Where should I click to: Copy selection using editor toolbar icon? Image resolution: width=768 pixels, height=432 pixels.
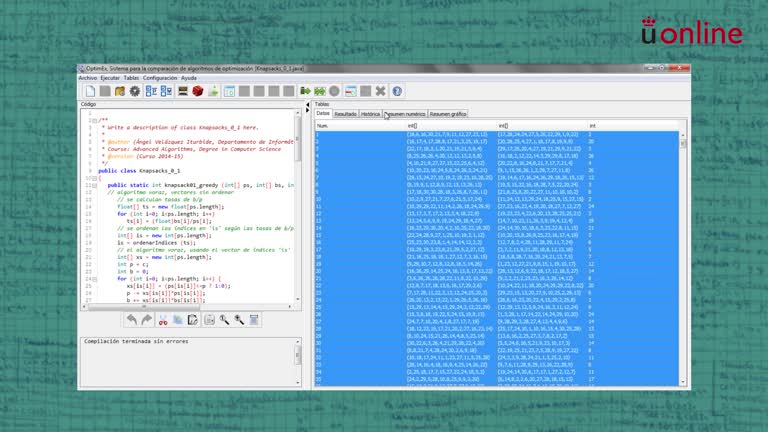(x=178, y=320)
